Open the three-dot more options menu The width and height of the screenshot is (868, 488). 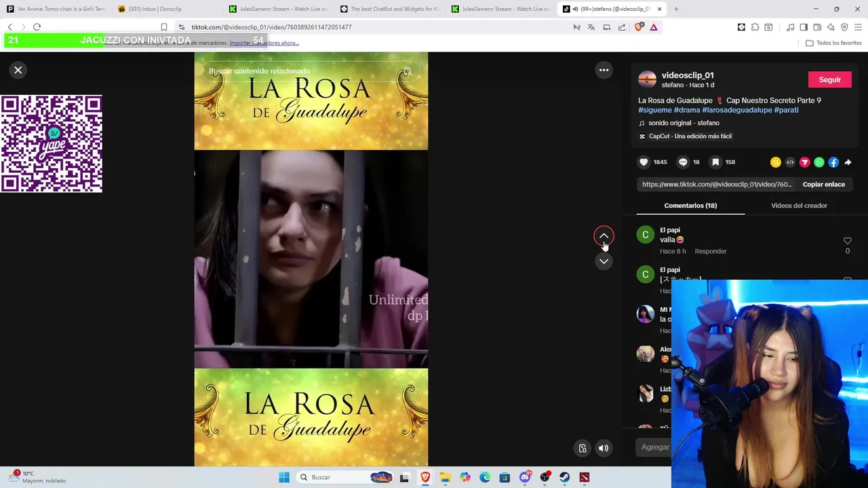point(604,70)
